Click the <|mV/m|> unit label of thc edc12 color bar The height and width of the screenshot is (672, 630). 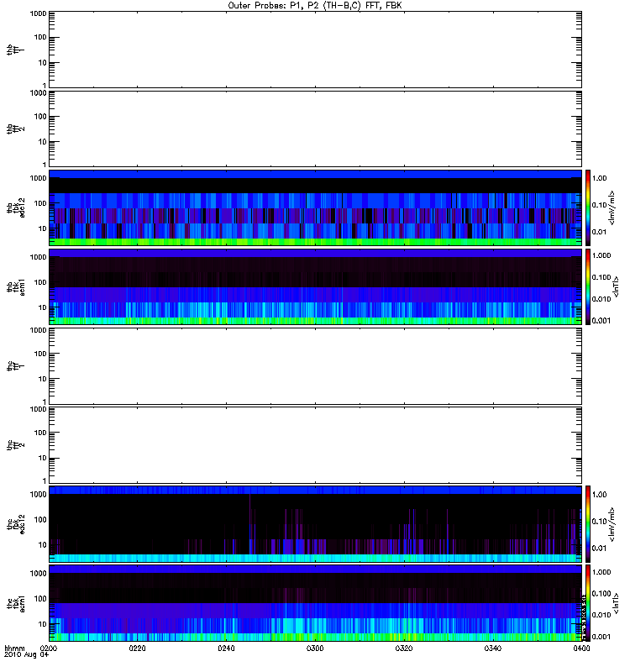[612, 524]
